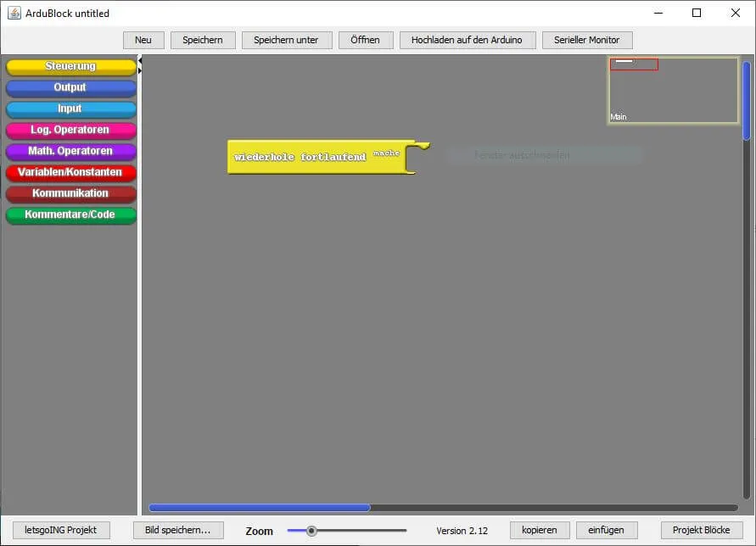
Task: Open the Serieller Monitor
Action: point(586,40)
